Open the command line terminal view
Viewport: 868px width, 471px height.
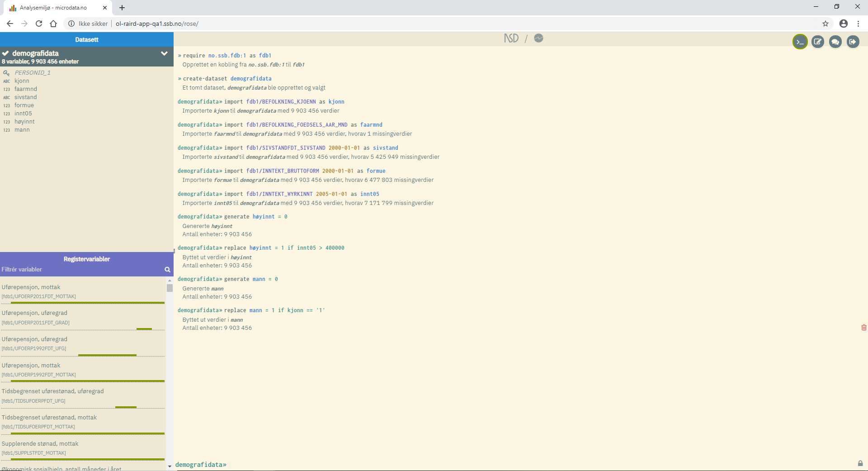[x=800, y=42]
